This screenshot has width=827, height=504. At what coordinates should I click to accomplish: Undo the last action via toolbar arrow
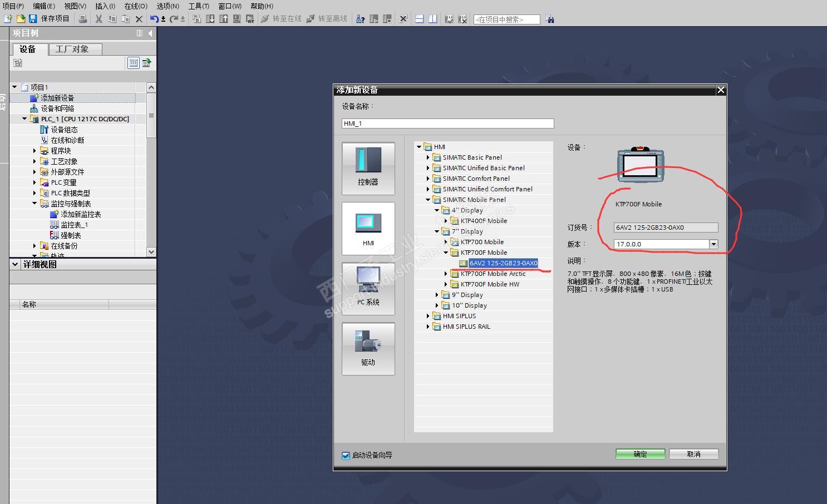point(154,19)
